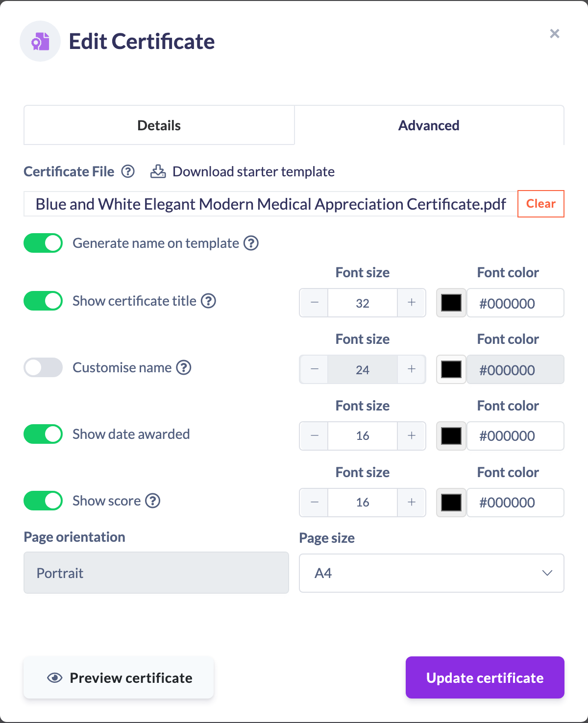Screen dimensions: 588x723
Task: Decrease date awarded font size with minus
Action: tap(314, 436)
